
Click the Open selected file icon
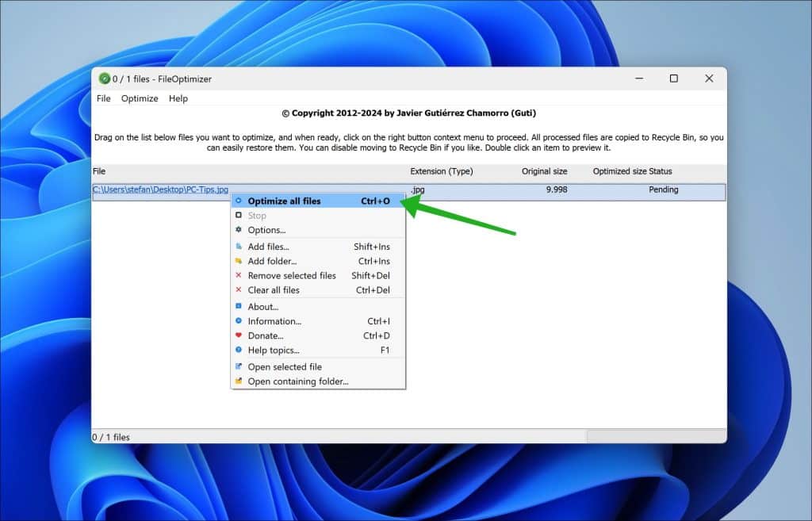[238, 366]
